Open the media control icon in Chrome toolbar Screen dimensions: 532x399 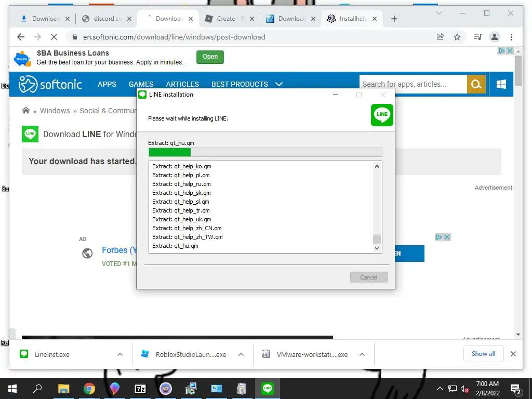pos(478,37)
